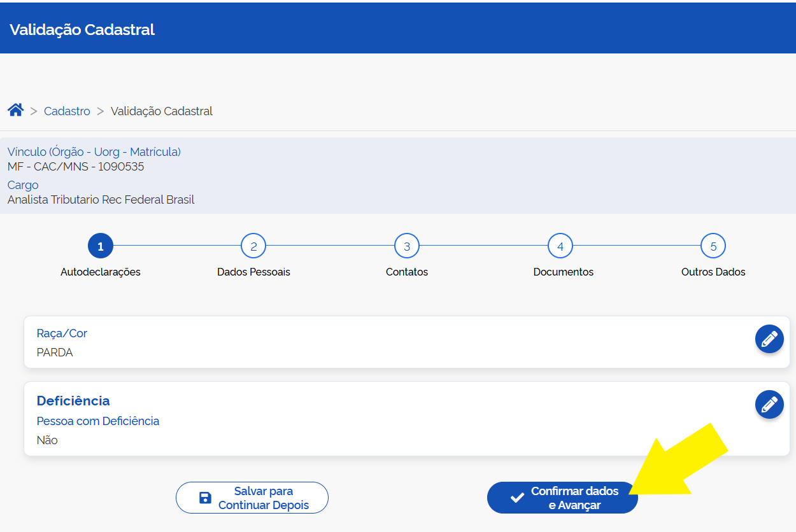Select the Outros Dados step label

[713, 272]
